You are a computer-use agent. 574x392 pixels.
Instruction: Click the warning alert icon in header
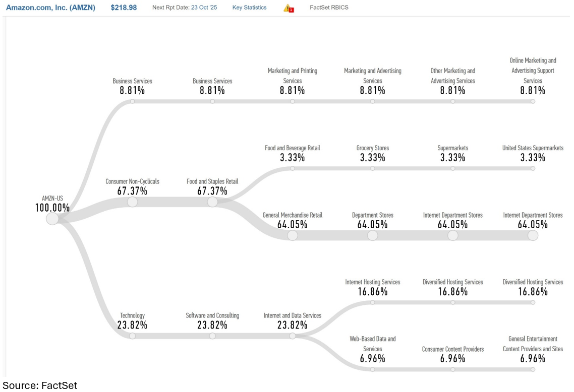[289, 8]
